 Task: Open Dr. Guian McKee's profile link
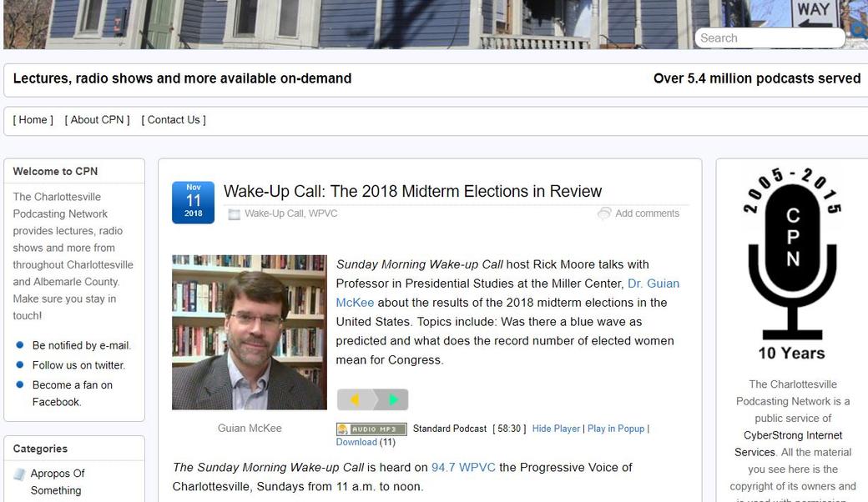[654, 284]
